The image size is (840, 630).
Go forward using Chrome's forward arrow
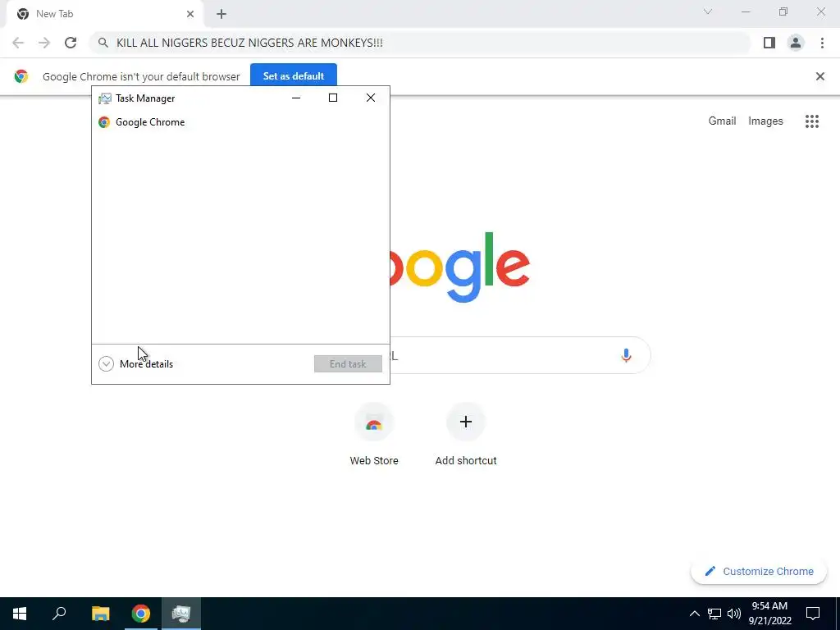coord(44,43)
